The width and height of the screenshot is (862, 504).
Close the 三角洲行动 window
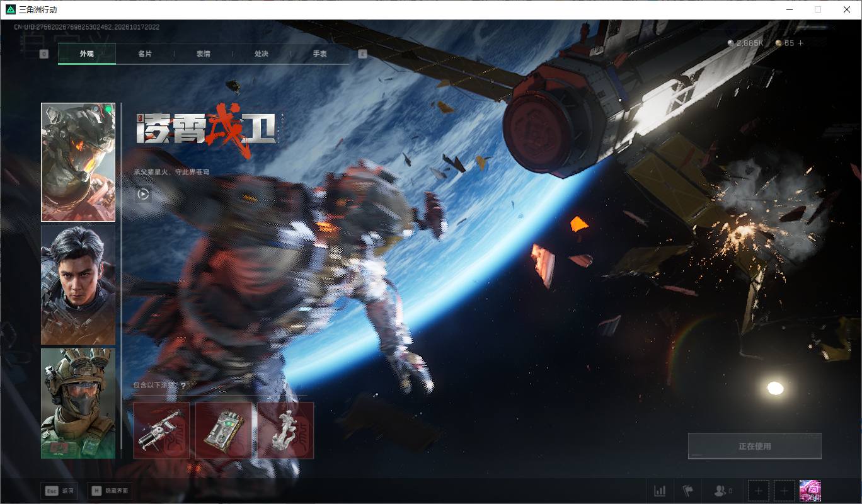click(x=847, y=9)
